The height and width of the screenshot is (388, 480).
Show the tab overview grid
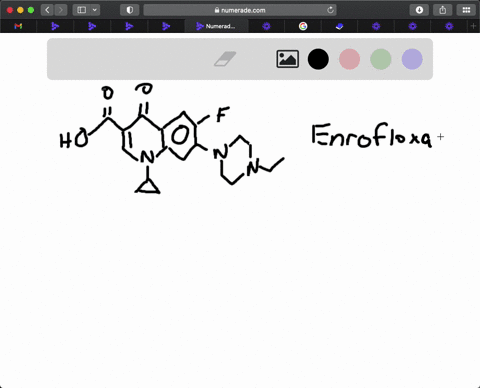(x=466, y=10)
